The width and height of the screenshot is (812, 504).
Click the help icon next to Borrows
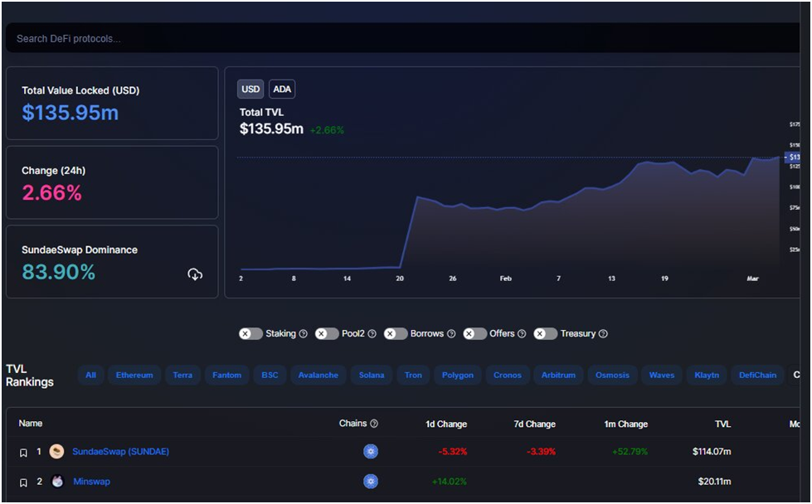click(451, 334)
